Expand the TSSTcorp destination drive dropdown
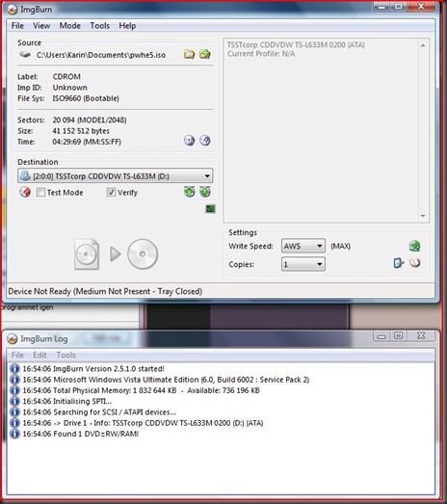The height and width of the screenshot is (504, 447). [x=115, y=175]
